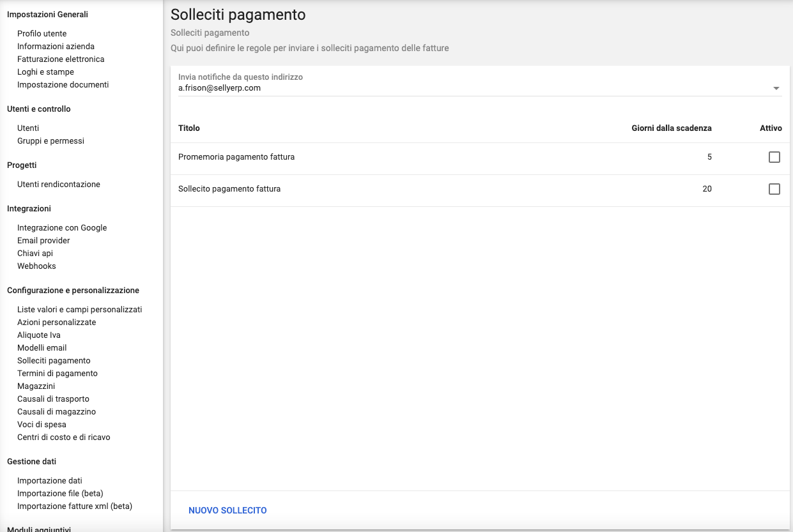Enable the Sollecito pagamento fattura checkbox
The width and height of the screenshot is (793, 532).
[774, 189]
